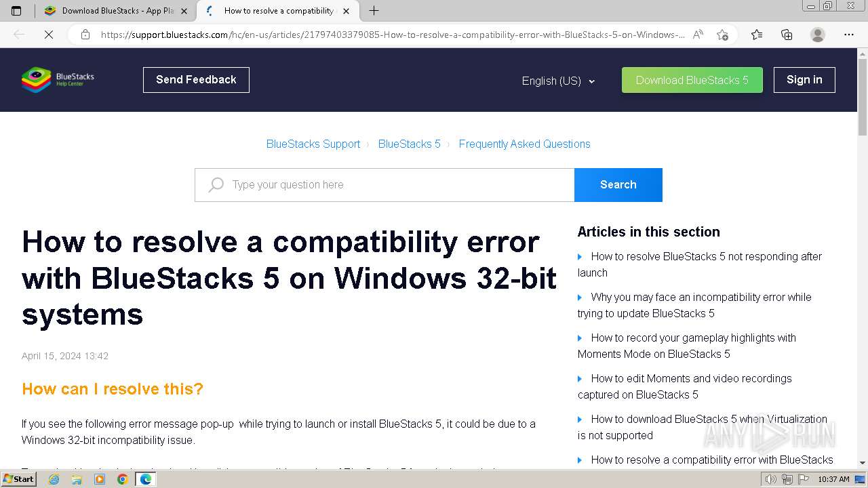Open How to record gameplay highlights article
The width and height of the screenshot is (868, 488).
(x=687, y=346)
